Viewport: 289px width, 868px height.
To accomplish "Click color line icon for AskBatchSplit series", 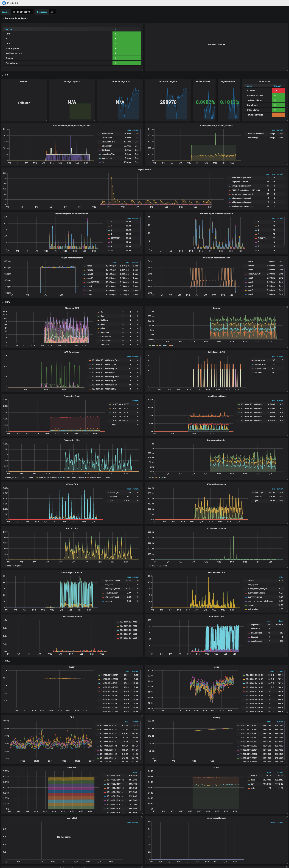I will click(x=99, y=134).
